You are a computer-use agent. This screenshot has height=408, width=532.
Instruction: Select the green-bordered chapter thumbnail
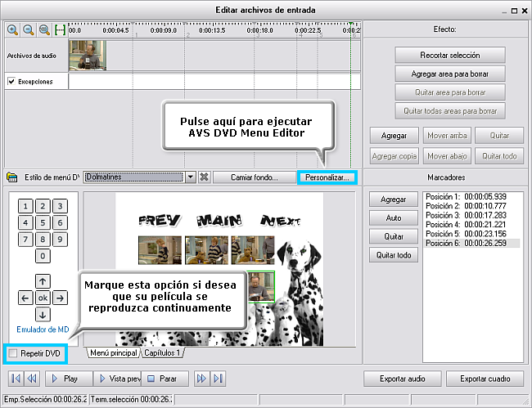click(261, 287)
